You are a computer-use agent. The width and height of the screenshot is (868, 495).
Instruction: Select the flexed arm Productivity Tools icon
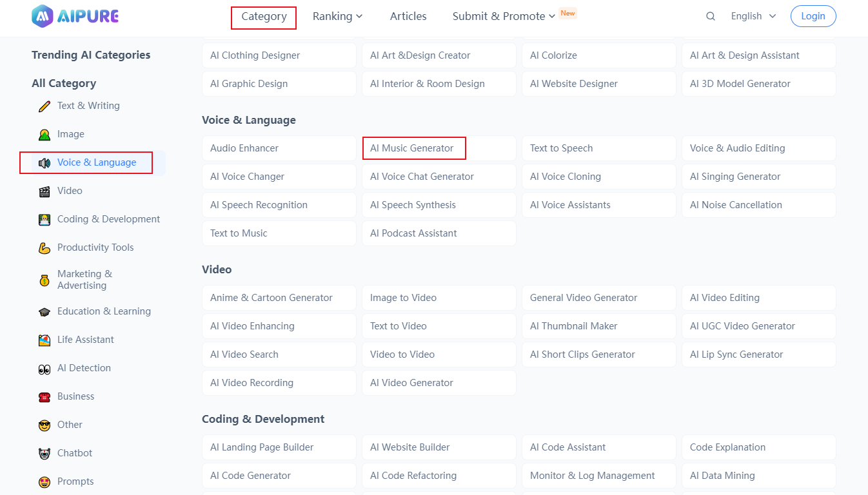point(44,247)
